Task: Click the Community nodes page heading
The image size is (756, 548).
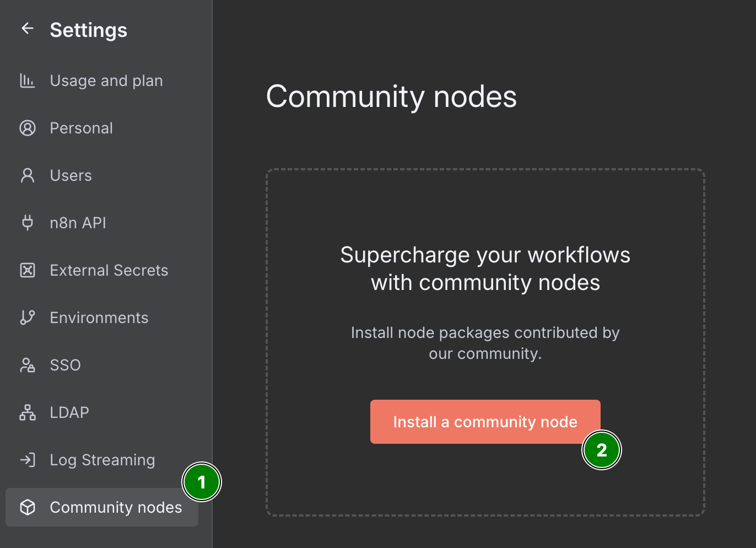Action: pyautogui.click(x=391, y=97)
